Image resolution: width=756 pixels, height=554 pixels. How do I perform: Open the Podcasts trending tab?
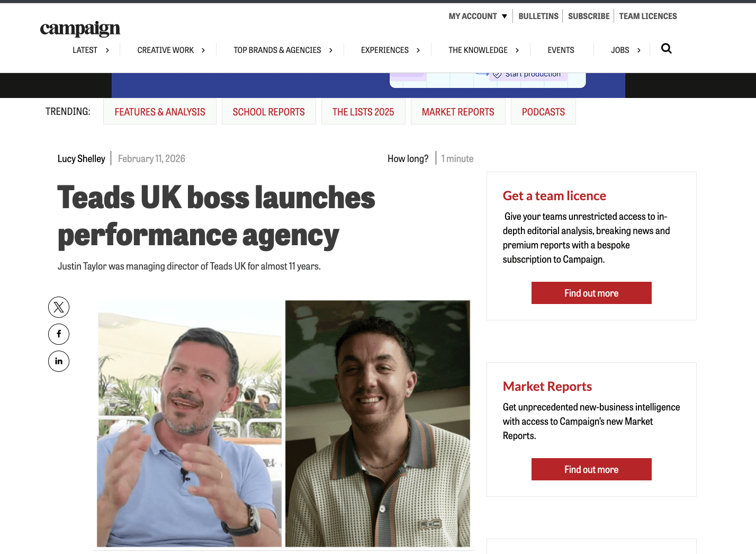click(x=543, y=112)
